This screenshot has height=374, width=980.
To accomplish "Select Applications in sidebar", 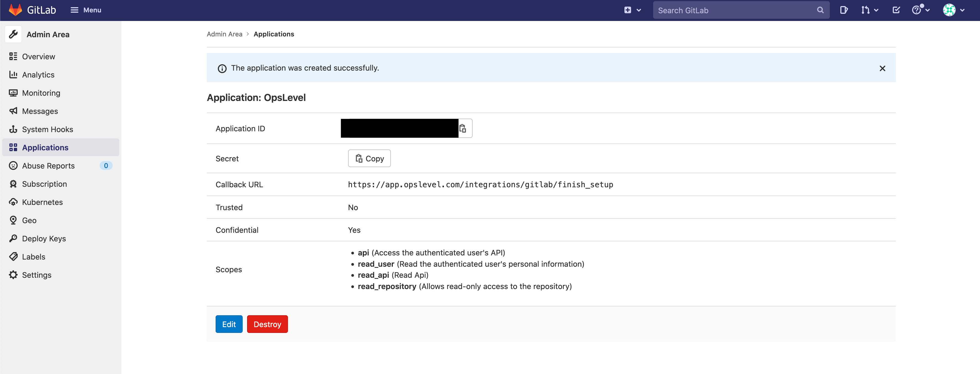I will 61,148.
